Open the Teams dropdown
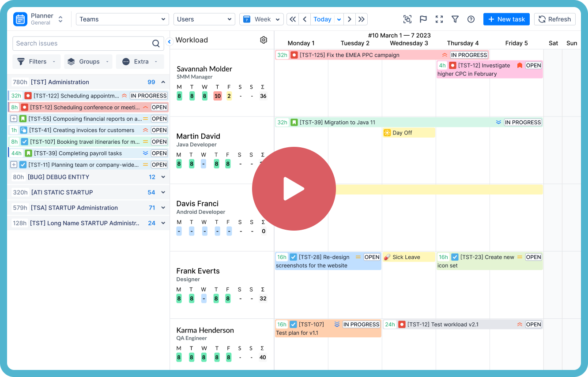588x377 pixels. [x=122, y=19]
